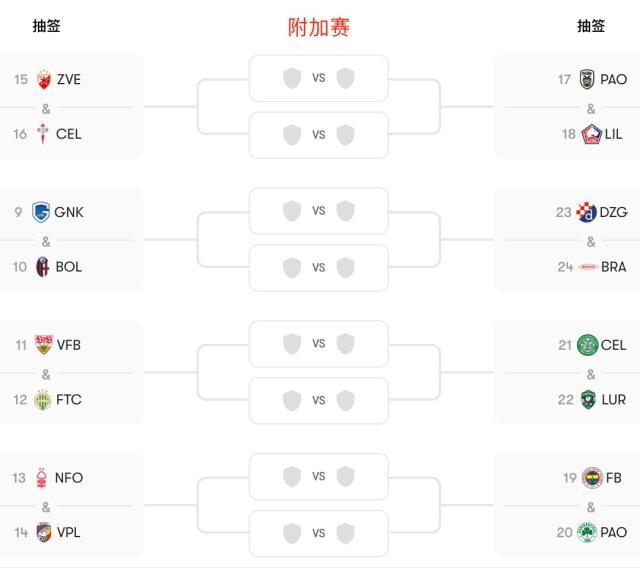This screenshot has height=568, width=640.
Task: Select the LIL team badge
Action: (x=590, y=134)
